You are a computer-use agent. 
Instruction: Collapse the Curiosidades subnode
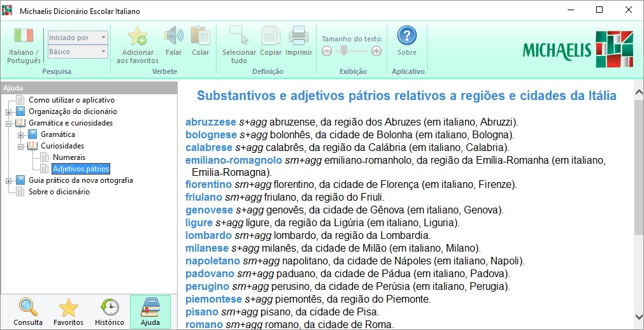20,147
